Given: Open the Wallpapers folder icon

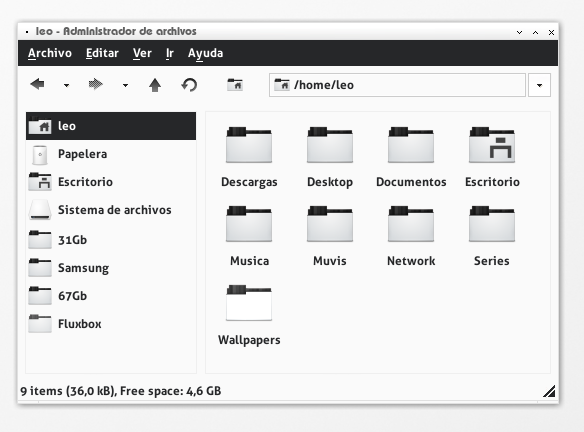Looking at the screenshot, I should pyautogui.click(x=249, y=303).
